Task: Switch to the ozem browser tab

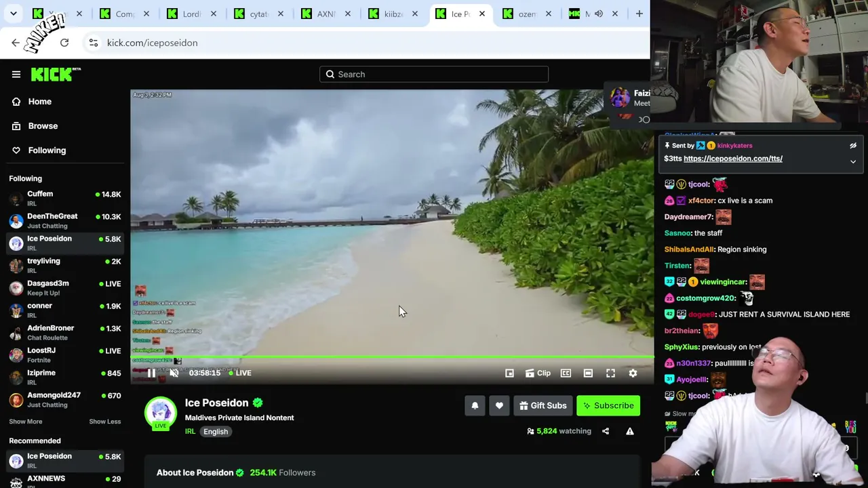Action: coord(528,14)
